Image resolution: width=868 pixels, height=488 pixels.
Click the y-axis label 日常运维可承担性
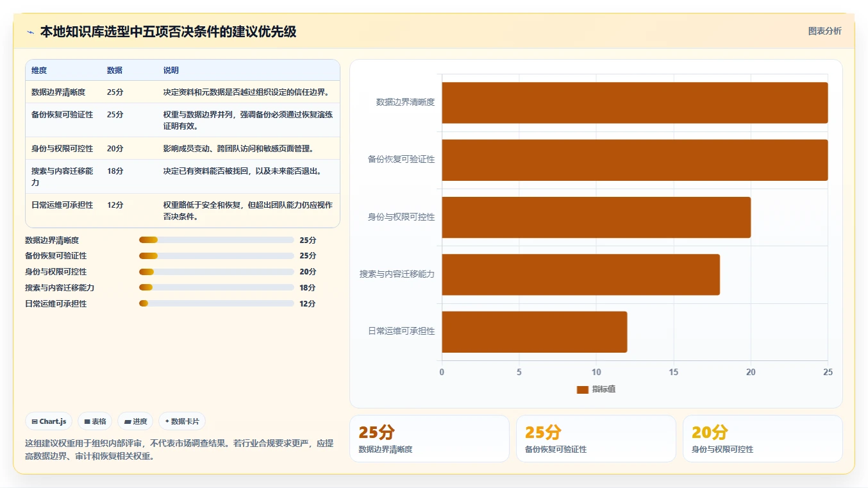(401, 332)
